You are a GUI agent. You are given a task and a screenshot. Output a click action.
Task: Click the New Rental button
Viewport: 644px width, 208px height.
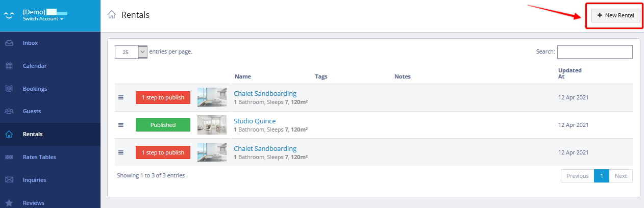tap(615, 16)
